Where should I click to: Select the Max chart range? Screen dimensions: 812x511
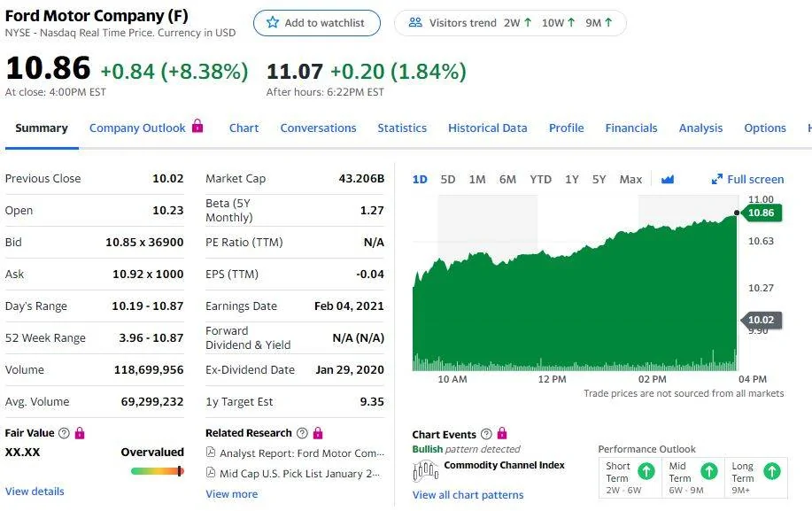click(630, 179)
